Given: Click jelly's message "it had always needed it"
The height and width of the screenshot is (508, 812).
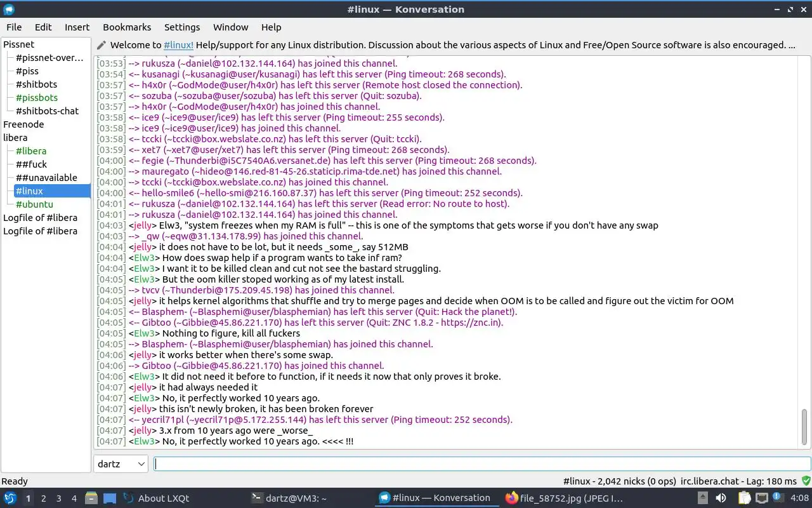Looking at the screenshot, I should click(x=208, y=387).
